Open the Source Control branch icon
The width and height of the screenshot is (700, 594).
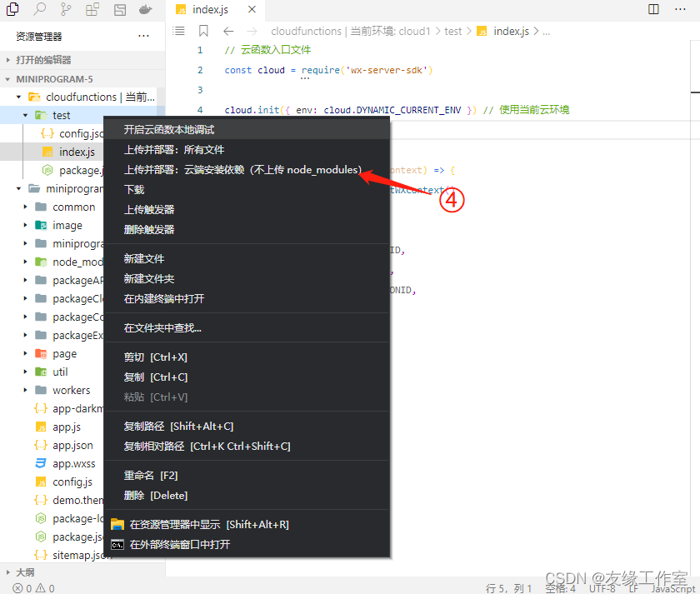pyautogui.click(x=66, y=9)
